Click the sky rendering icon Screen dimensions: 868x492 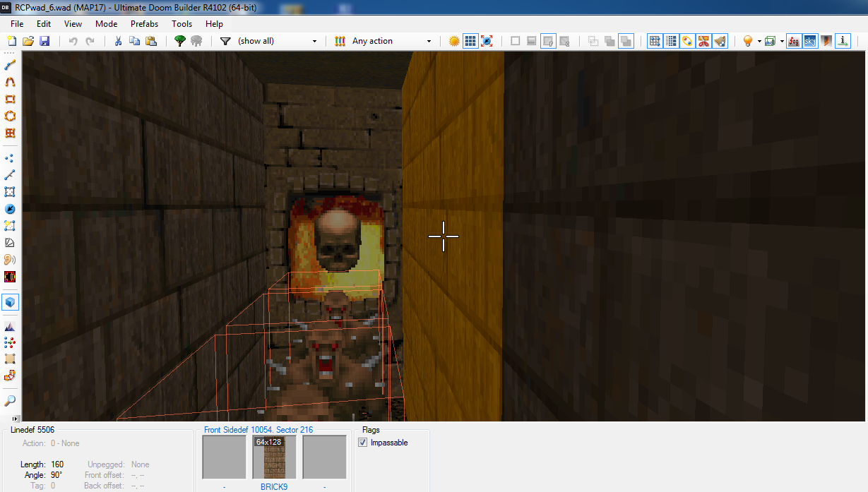tap(809, 41)
